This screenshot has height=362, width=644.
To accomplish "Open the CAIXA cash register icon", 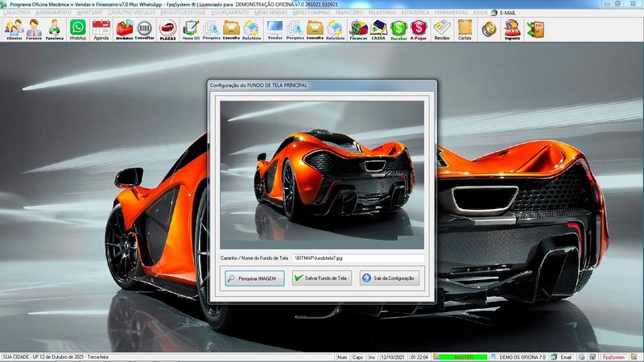I will tap(378, 30).
